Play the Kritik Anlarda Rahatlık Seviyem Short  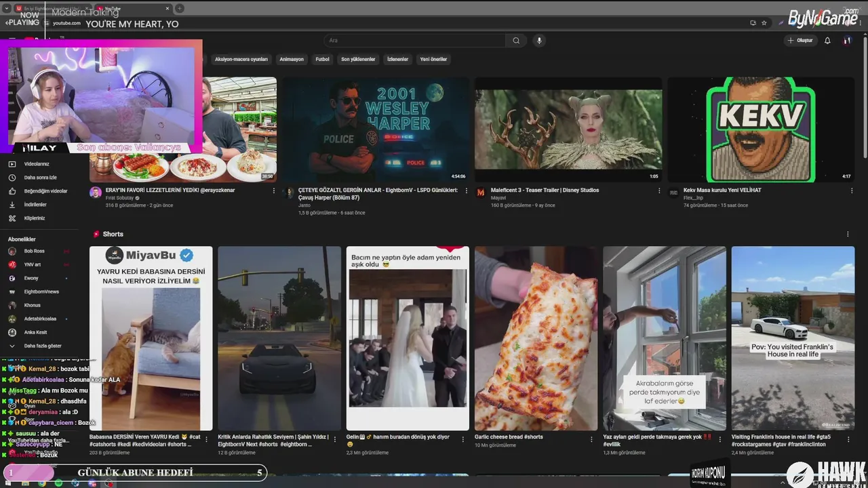tap(279, 338)
